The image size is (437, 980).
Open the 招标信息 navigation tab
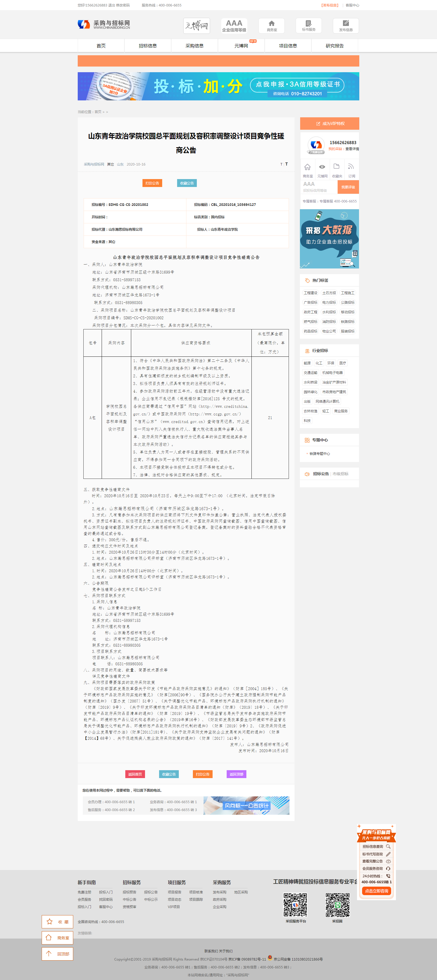click(x=148, y=46)
